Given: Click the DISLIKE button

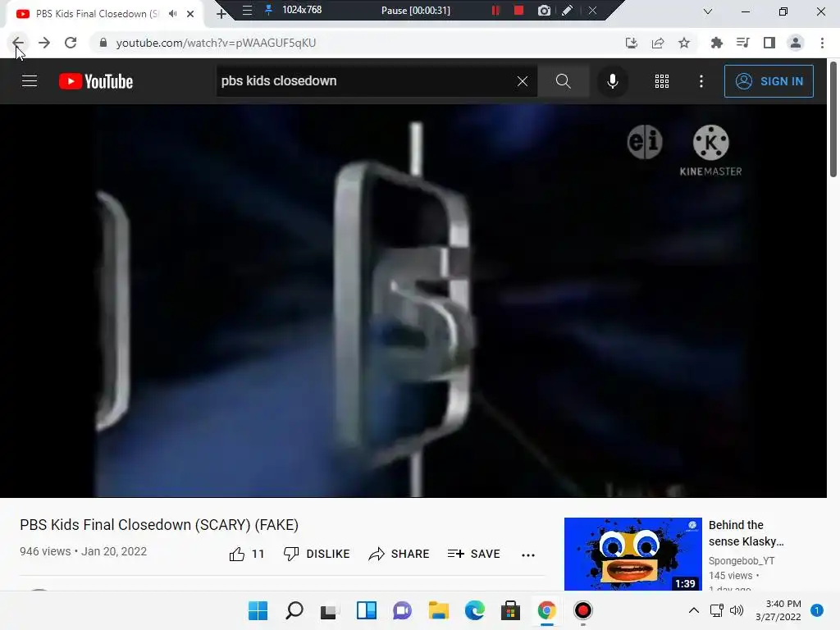Looking at the screenshot, I should (317, 554).
